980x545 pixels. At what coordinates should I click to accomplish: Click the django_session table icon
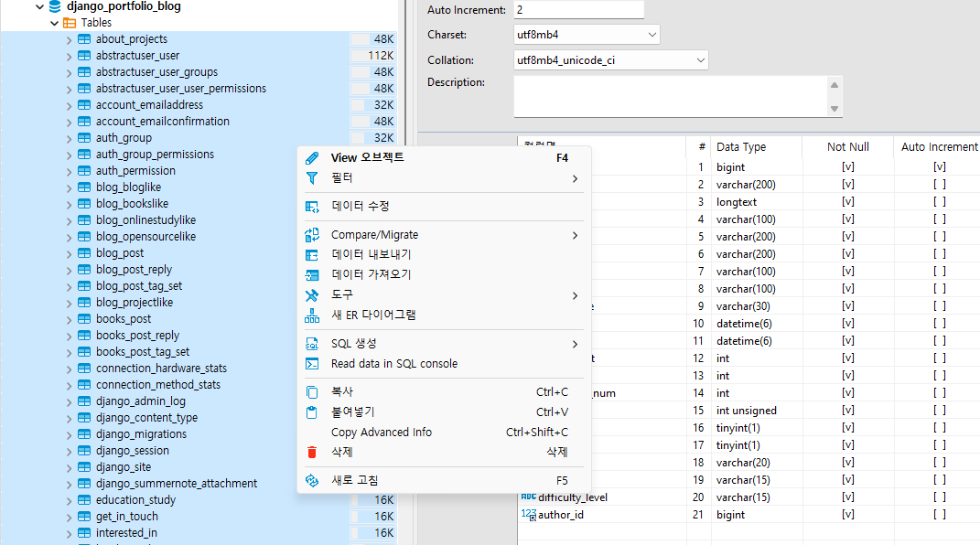(84, 451)
